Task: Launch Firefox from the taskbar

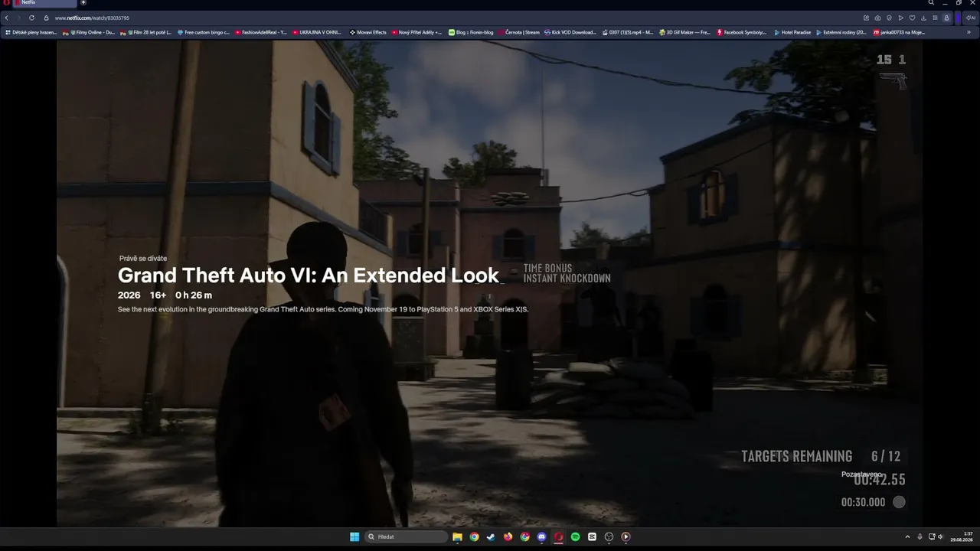Action: click(x=508, y=536)
